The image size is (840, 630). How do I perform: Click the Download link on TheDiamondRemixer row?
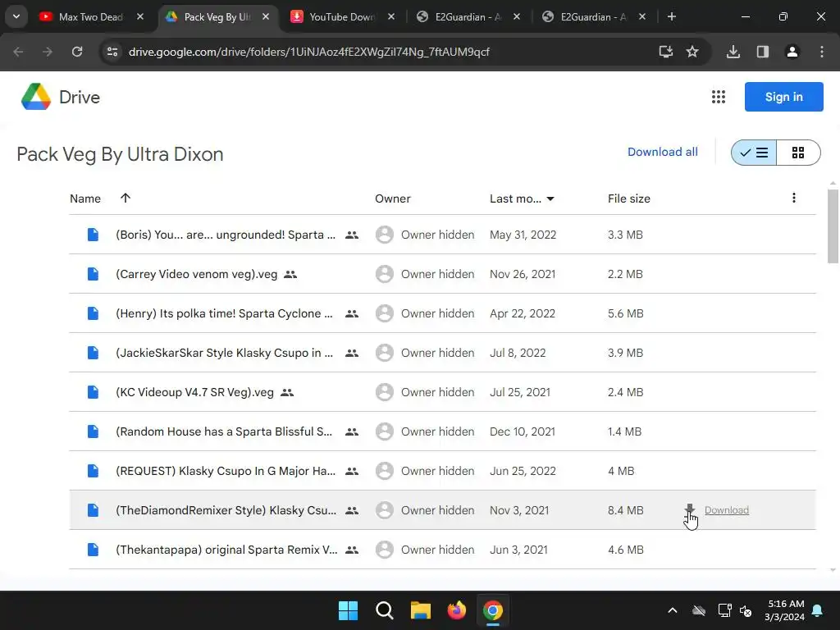727,510
